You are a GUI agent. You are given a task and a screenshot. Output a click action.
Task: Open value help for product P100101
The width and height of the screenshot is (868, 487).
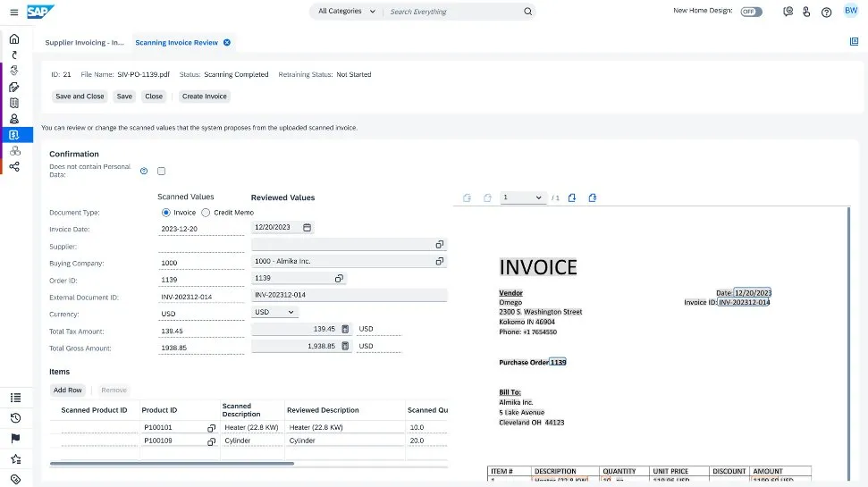click(x=211, y=428)
